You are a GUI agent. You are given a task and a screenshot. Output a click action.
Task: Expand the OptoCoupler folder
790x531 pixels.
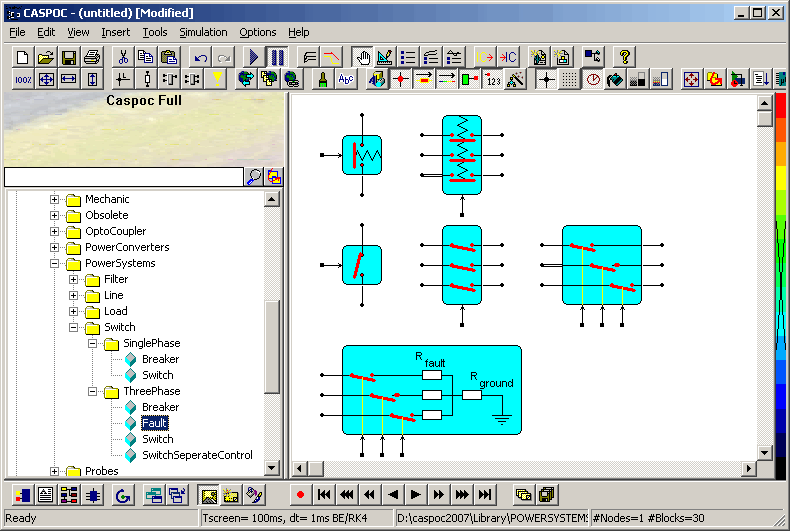[54, 232]
